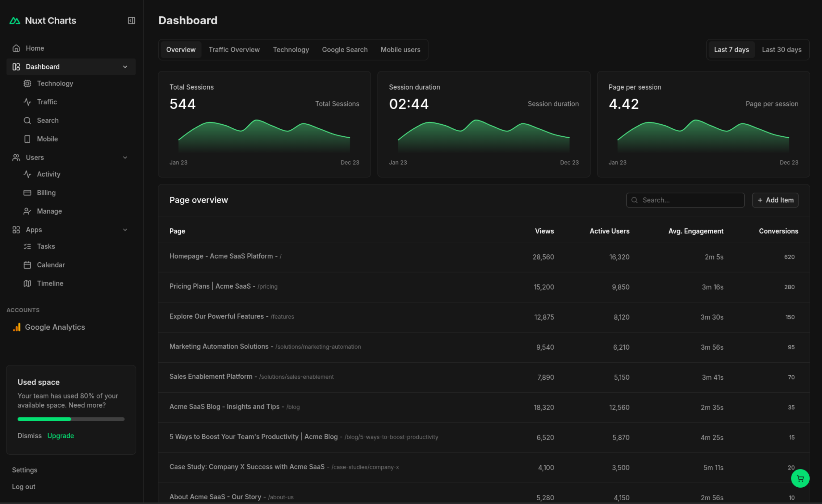
Task: Open the Billing sidebar item
Action: click(46, 193)
